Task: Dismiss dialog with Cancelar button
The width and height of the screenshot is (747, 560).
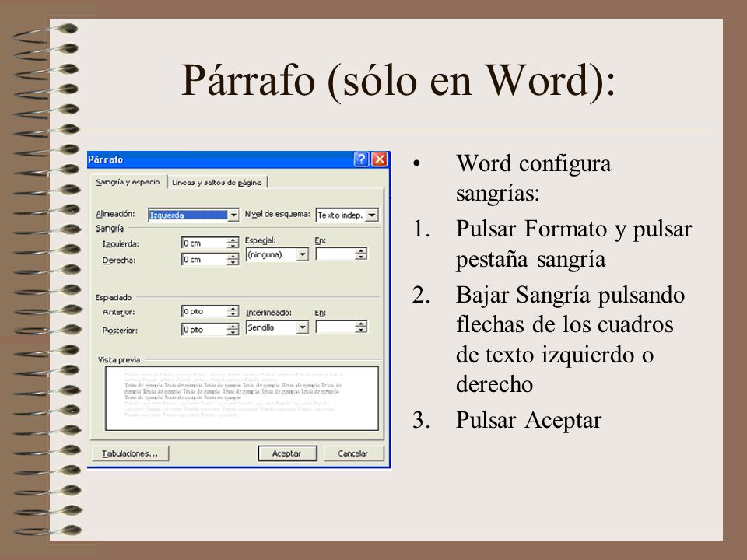Action: click(x=353, y=453)
